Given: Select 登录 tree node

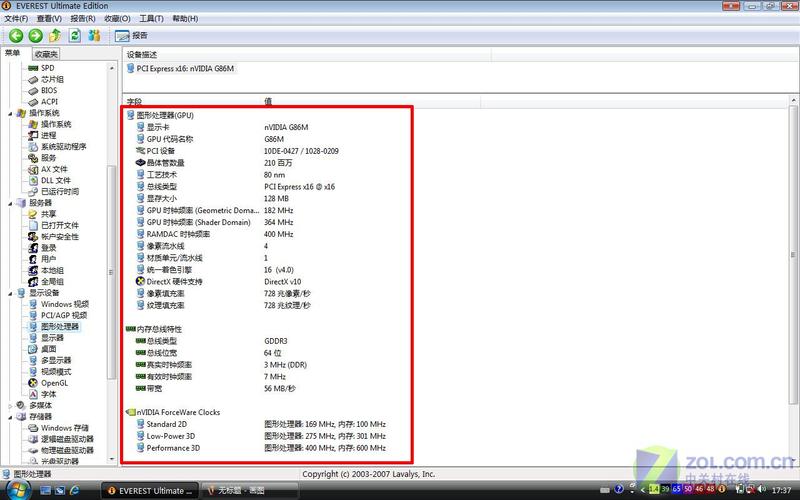Looking at the screenshot, I should click(x=48, y=248).
